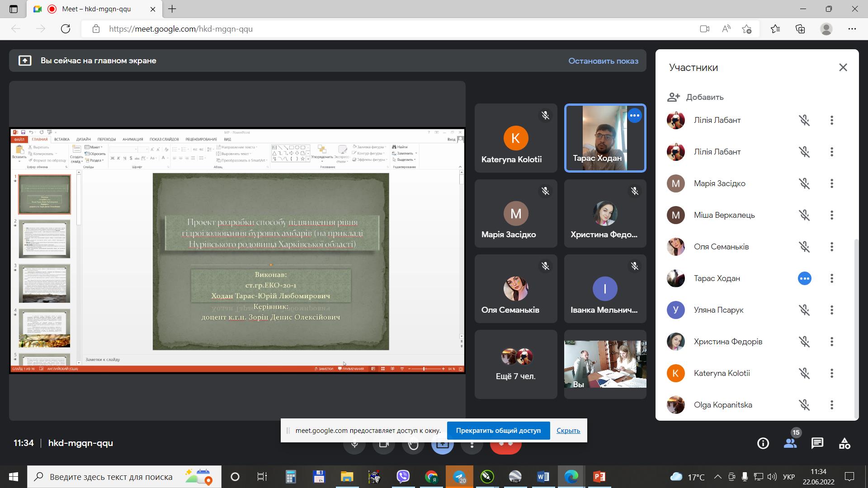Mute Марія Засідко in participants list
This screenshot has width=868, height=488.
tap(804, 183)
